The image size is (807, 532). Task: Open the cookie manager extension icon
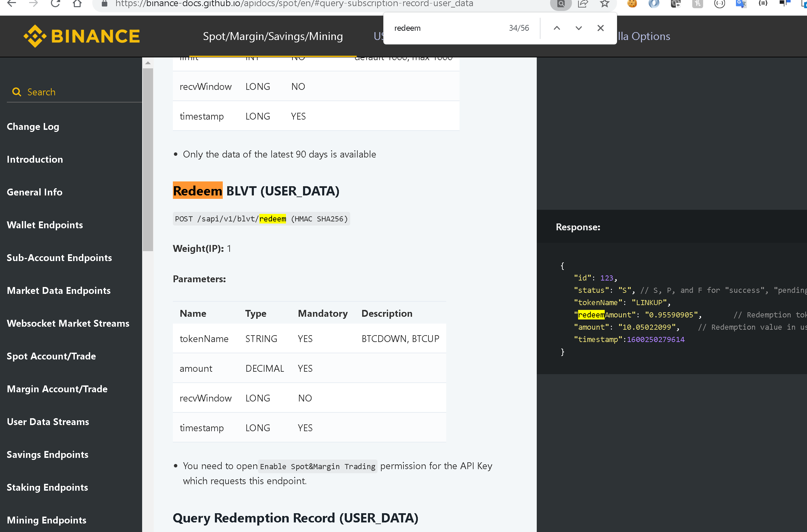click(632, 4)
